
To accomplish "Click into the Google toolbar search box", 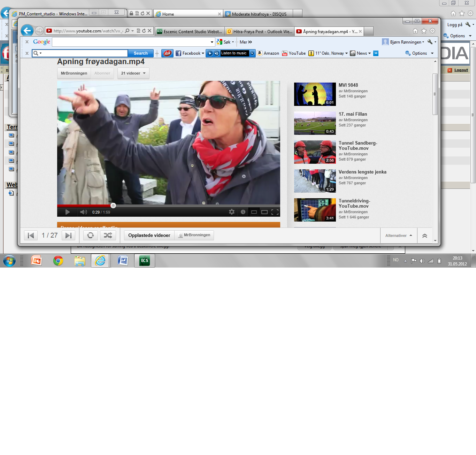I will click(131, 42).
